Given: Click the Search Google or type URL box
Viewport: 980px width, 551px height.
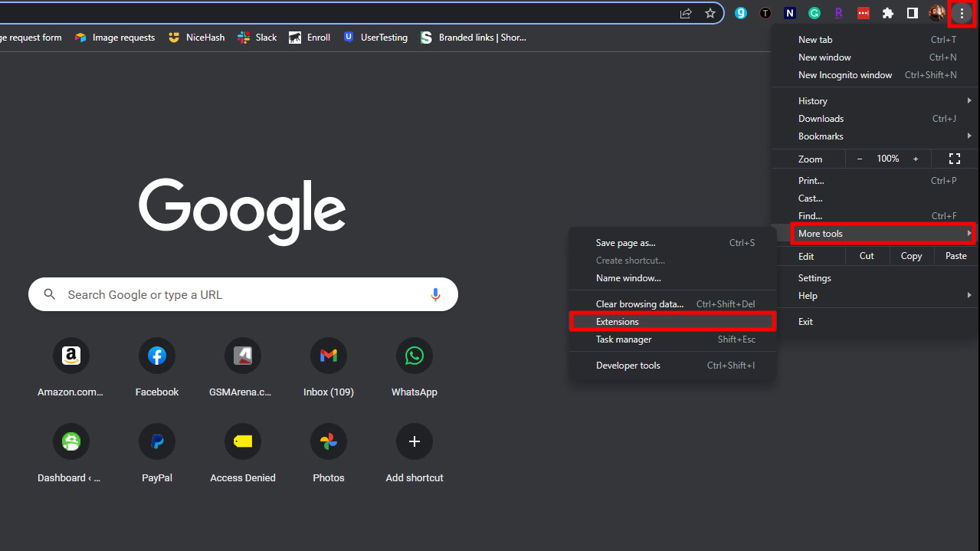Looking at the screenshot, I should coord(243,294).
